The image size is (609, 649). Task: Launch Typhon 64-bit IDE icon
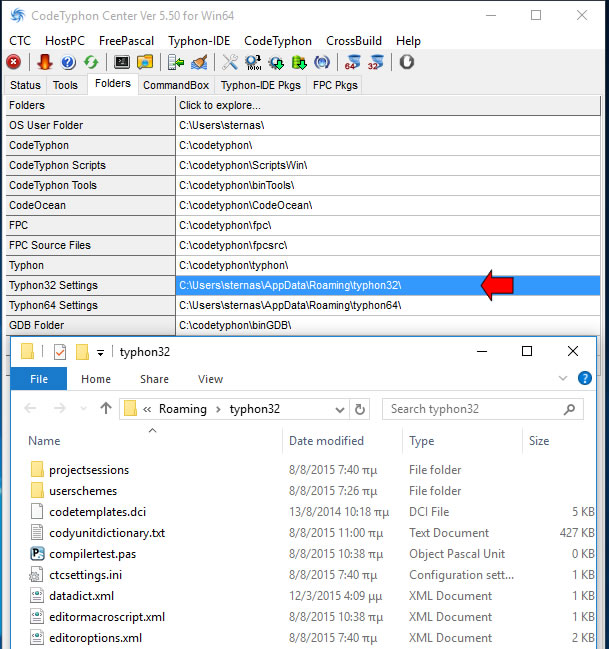point(353,62)
